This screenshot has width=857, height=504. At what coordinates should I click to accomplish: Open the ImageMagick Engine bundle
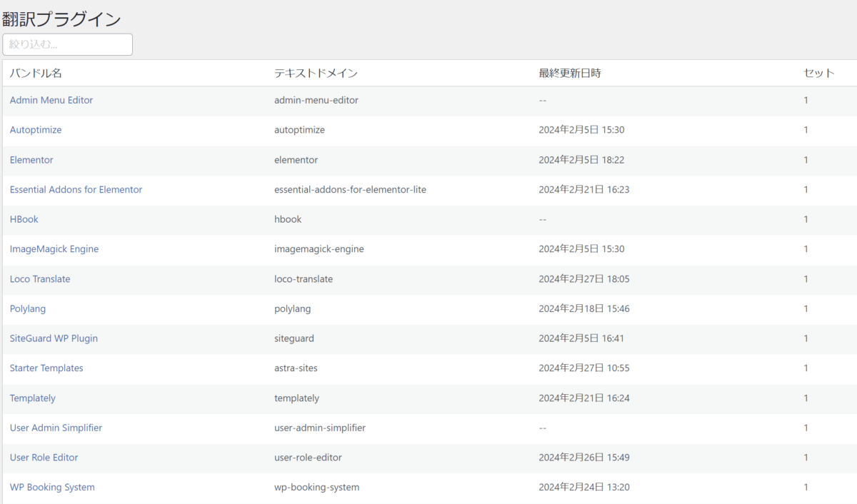tap(54, 249)
